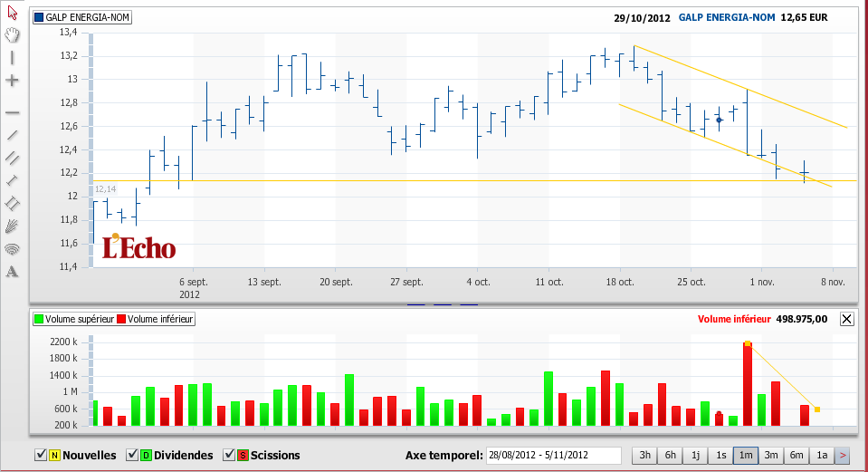
Task: Toggle the Dividendes checkbox
Action: (x=132, y=455)
